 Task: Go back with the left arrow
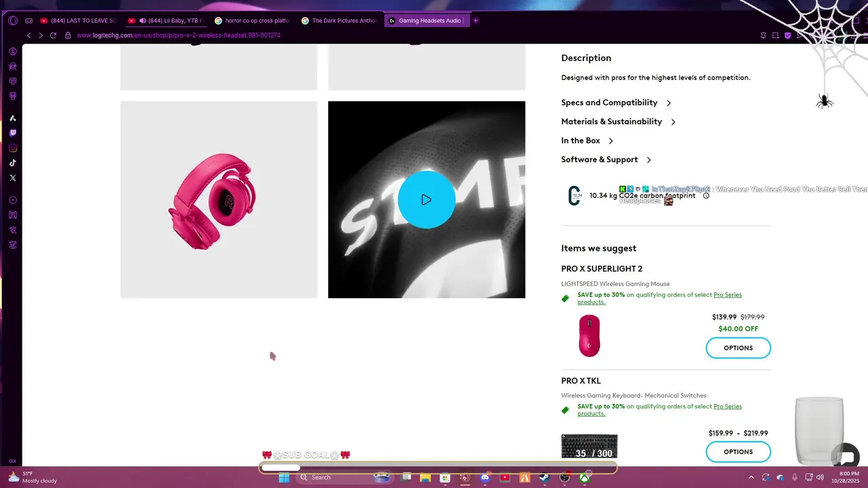point(28,35)
